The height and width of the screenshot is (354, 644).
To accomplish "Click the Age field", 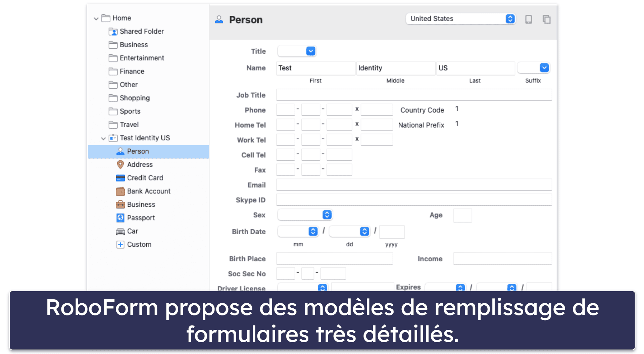I will (x=462, y=215).
